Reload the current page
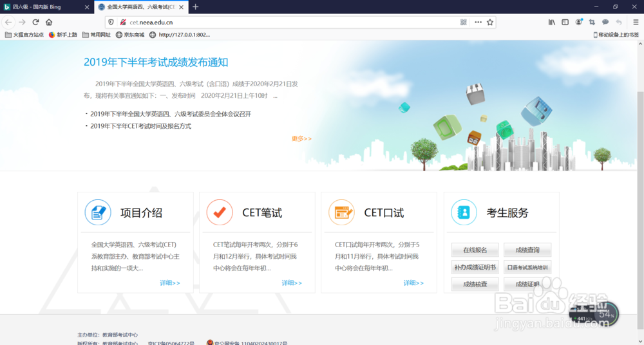The image size is (644, 345). pos(35,22)
